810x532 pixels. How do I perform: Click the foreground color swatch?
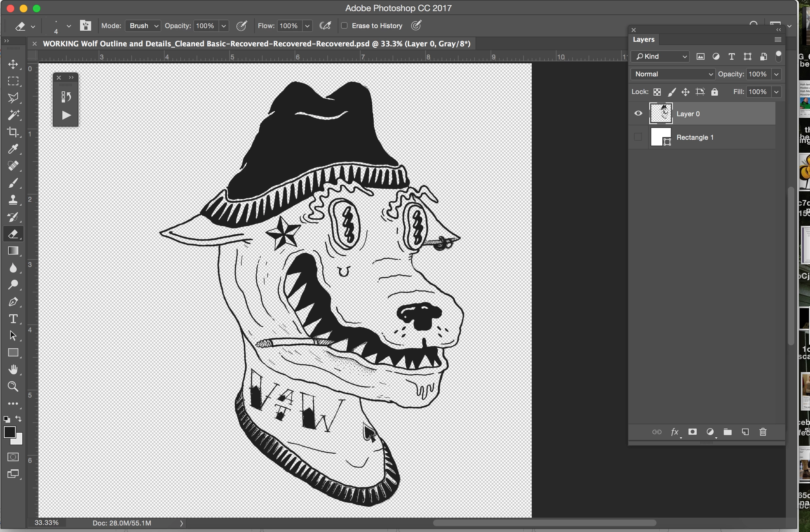[9, 432]
